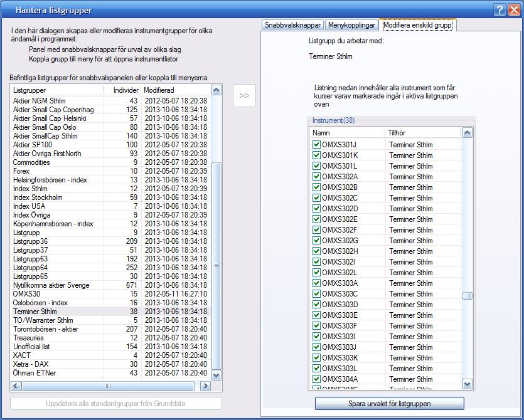Switch to the Menykopplingar tab

(351, 25)
